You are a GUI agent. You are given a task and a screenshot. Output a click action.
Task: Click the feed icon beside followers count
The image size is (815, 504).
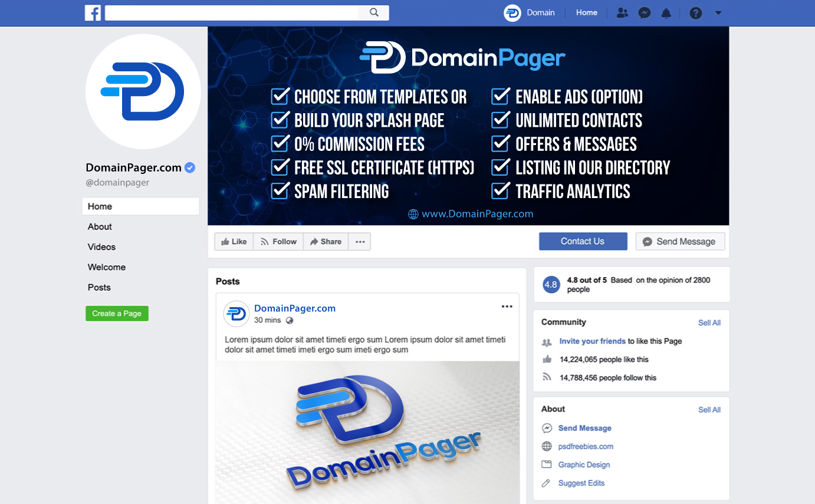(x=547, y=377)
